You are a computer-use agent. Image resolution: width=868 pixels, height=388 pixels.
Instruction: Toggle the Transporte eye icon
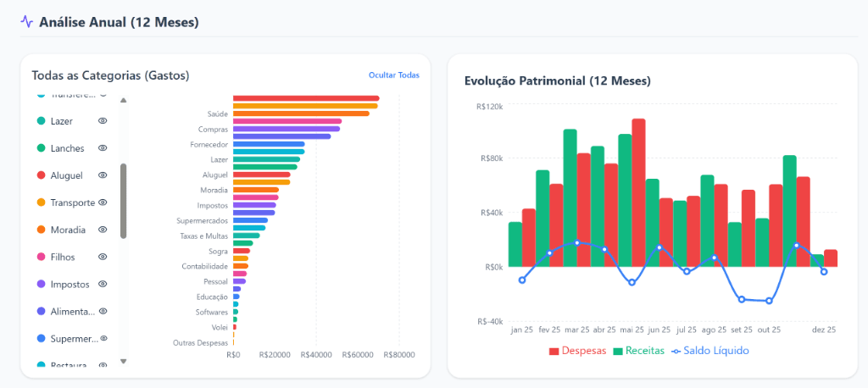pos(103,202)
